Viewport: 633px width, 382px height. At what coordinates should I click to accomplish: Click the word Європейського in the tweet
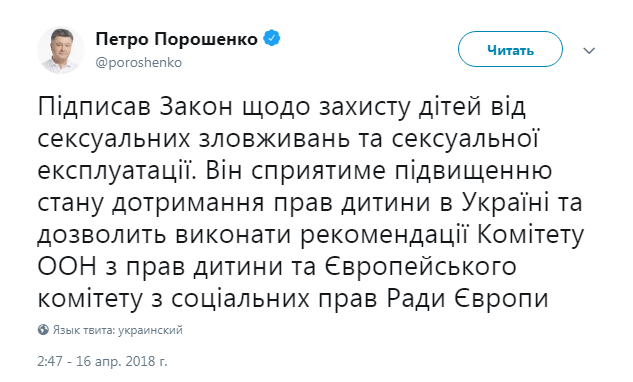(421, 268)
